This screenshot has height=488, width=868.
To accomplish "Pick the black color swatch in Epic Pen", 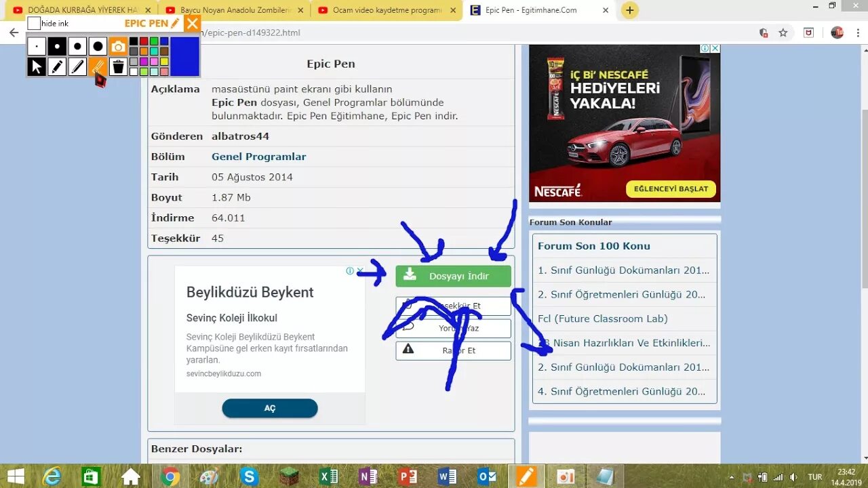I will pyautogui.click(x=134, y=41).
